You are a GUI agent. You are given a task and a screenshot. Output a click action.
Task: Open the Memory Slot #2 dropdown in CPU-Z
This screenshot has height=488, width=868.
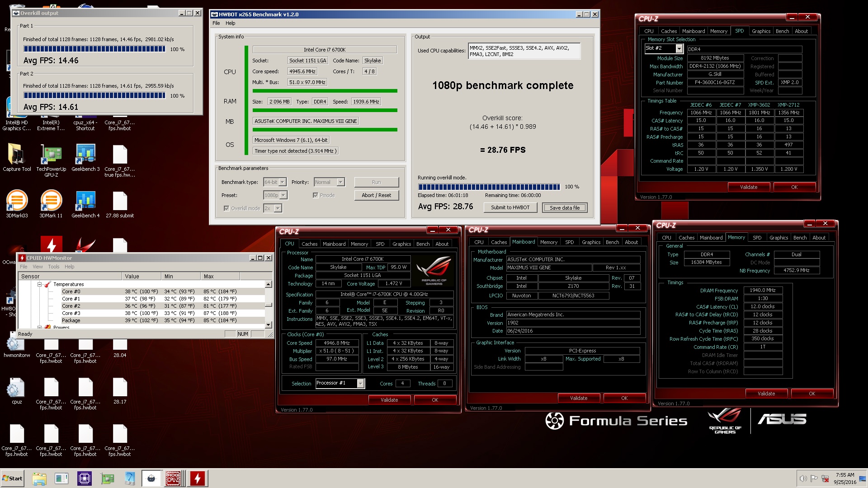(x=679, y=48)
